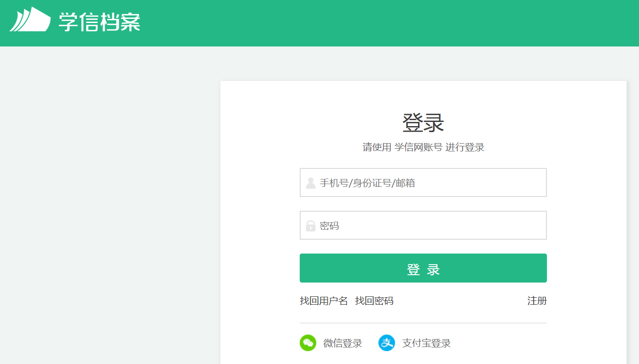Click the large 登录 heading
The height and width of the screenshot is (364, 639).
point(423,123)
